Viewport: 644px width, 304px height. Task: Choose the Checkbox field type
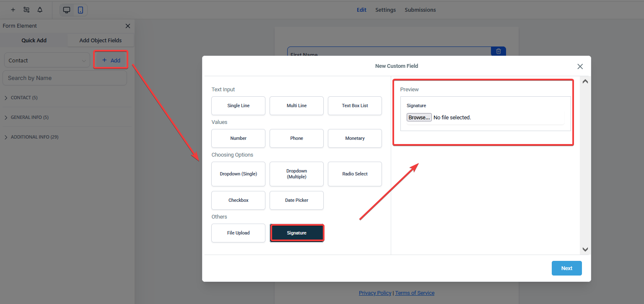[x=238, y=200]
